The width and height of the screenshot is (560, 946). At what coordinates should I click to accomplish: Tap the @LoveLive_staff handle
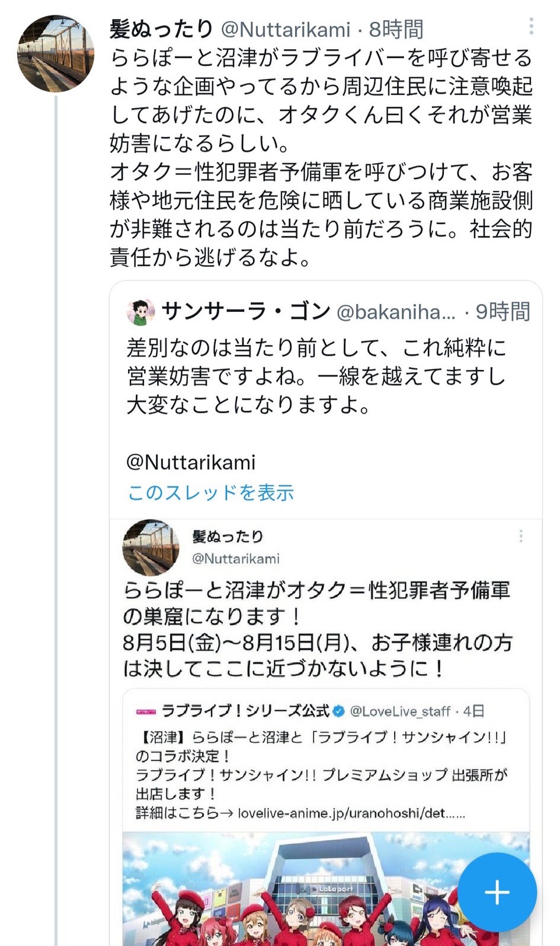tap(400, 711)
